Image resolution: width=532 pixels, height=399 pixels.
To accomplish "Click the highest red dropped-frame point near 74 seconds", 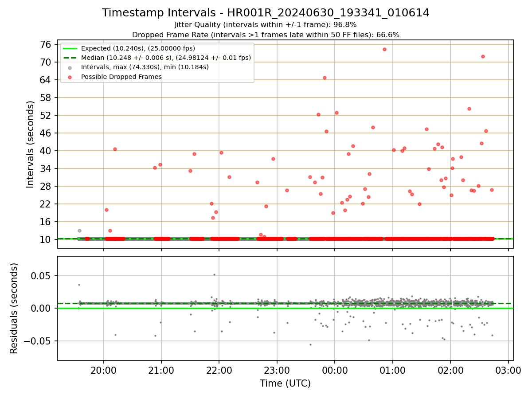I will tap(384, 49).
